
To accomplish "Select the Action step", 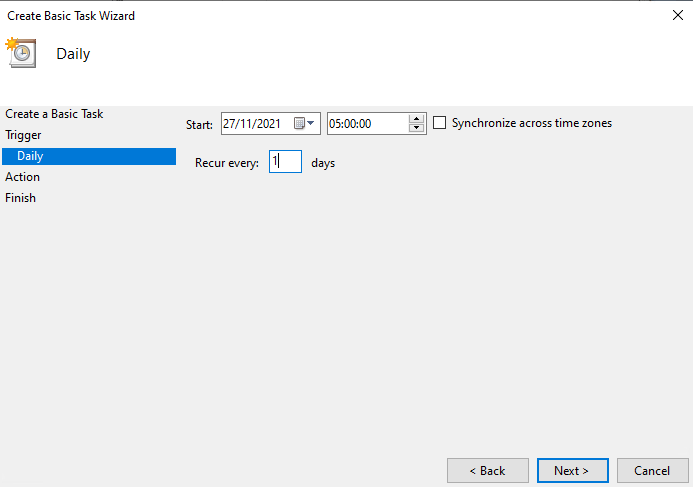I will 23,177.
